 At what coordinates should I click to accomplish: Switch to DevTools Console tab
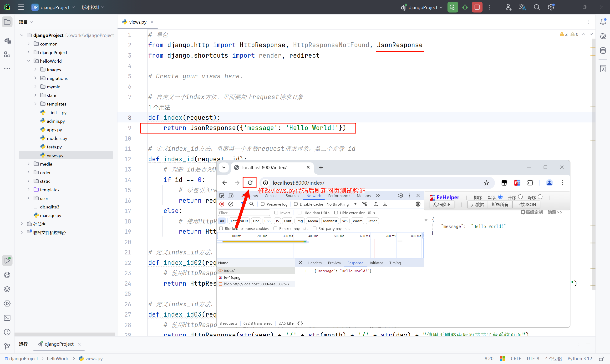[271, 196]
